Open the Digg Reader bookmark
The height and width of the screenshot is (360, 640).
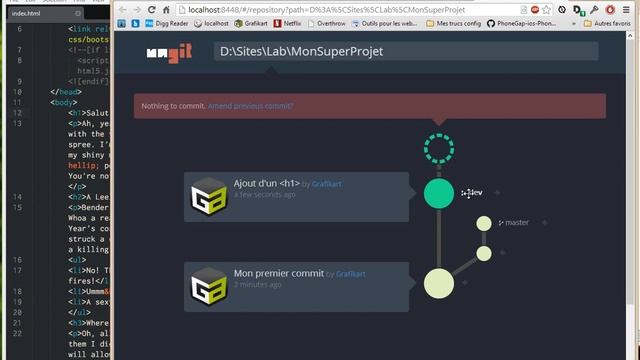click(167, 24)
